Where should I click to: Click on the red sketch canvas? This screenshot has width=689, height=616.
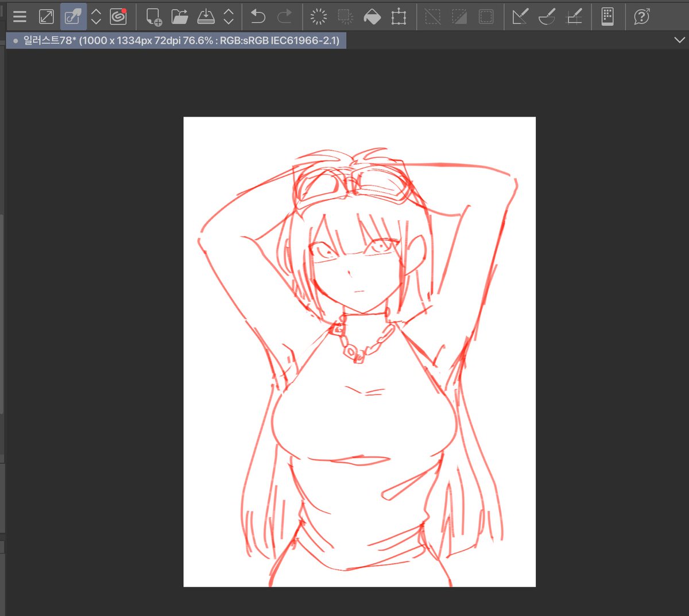[x=359, y=352]
